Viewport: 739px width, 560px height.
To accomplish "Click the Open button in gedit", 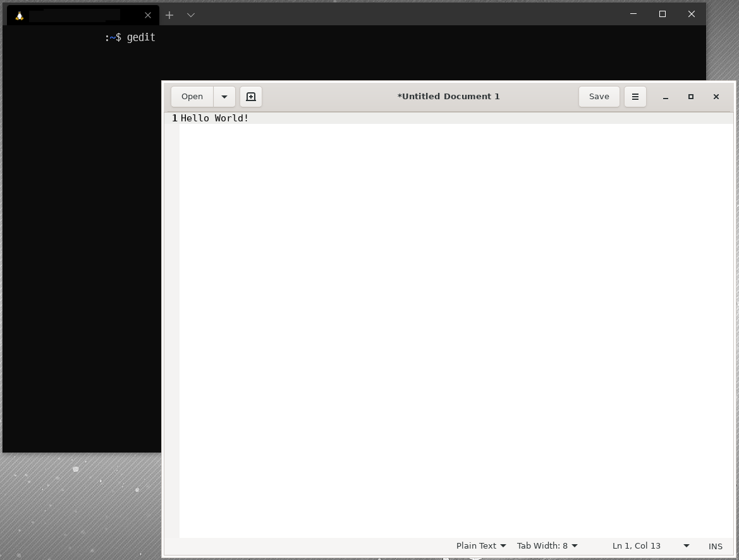I will [192, 97].
